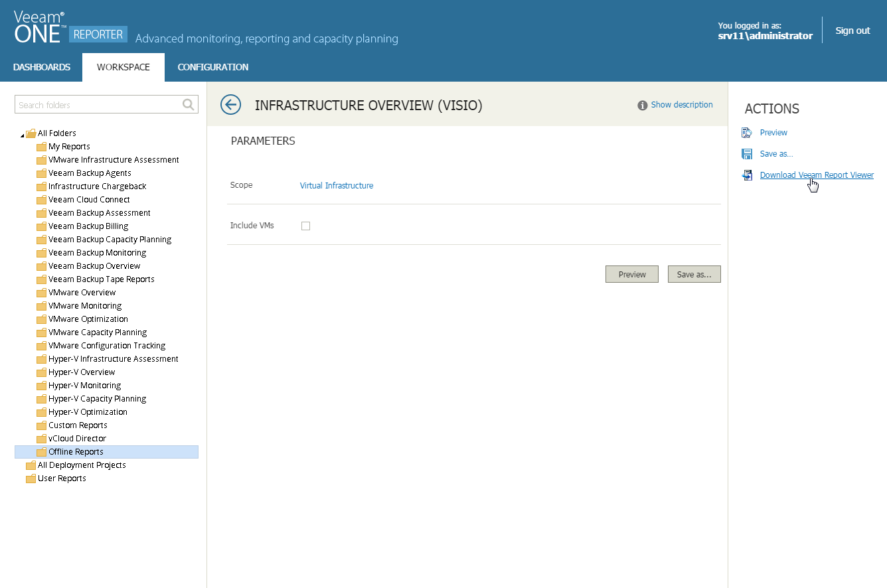Screen dimensions: 887x588
Task: Click the Save as... link in Actions
Action: [x=777, y=154]
